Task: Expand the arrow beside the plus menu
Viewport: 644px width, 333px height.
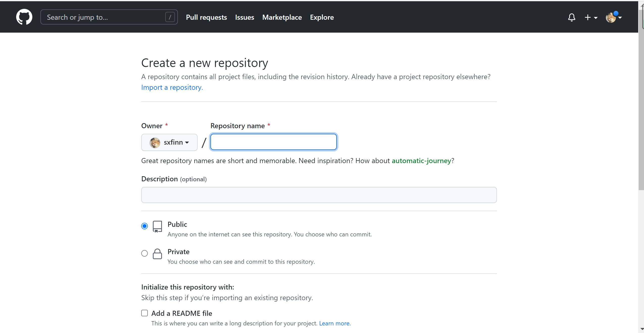Action: coord(596,18)
